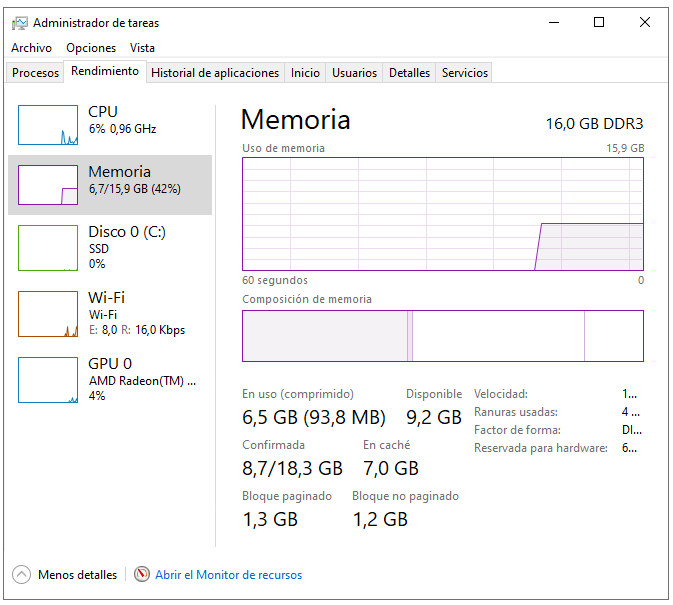Image resolution: width=673 pixels, height=605 pixels.
Task: Close the Administrador de tareas window
Action: click(x=645, y=22)
